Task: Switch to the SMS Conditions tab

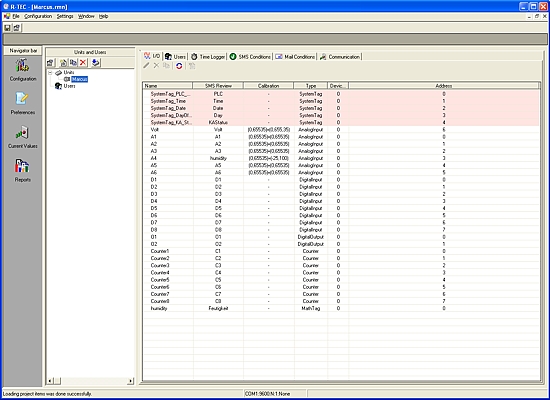Action: 250,56
